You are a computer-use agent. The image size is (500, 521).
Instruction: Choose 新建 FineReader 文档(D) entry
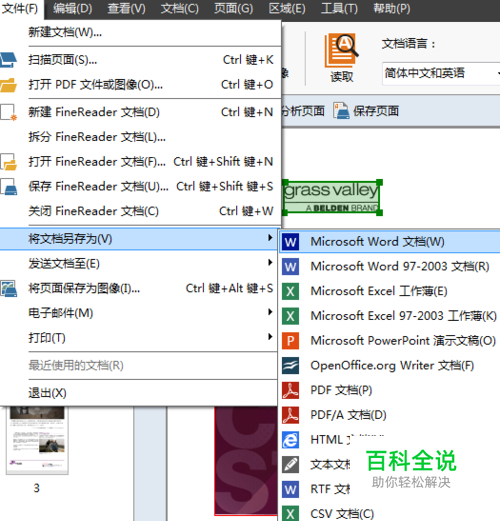pos(140,112)
